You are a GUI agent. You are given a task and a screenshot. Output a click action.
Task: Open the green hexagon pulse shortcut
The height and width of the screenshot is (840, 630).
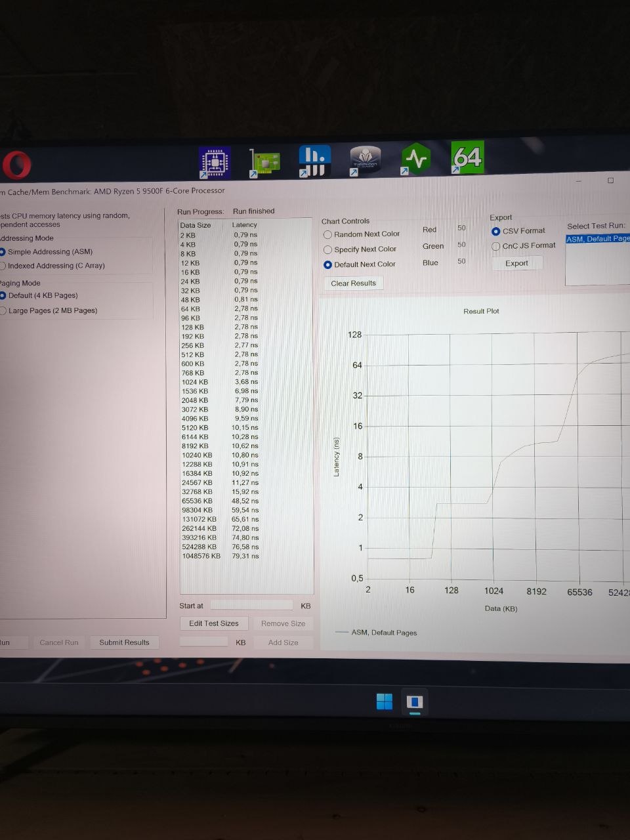[x=416, y=159]
